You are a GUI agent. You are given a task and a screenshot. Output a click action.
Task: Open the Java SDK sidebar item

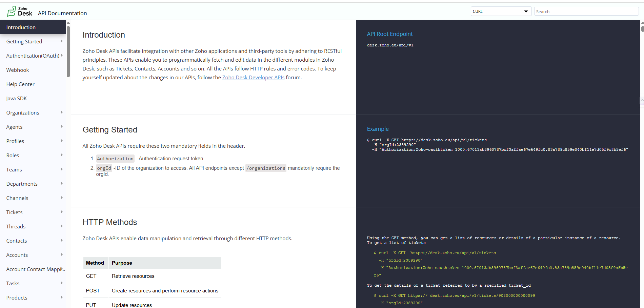17,98
